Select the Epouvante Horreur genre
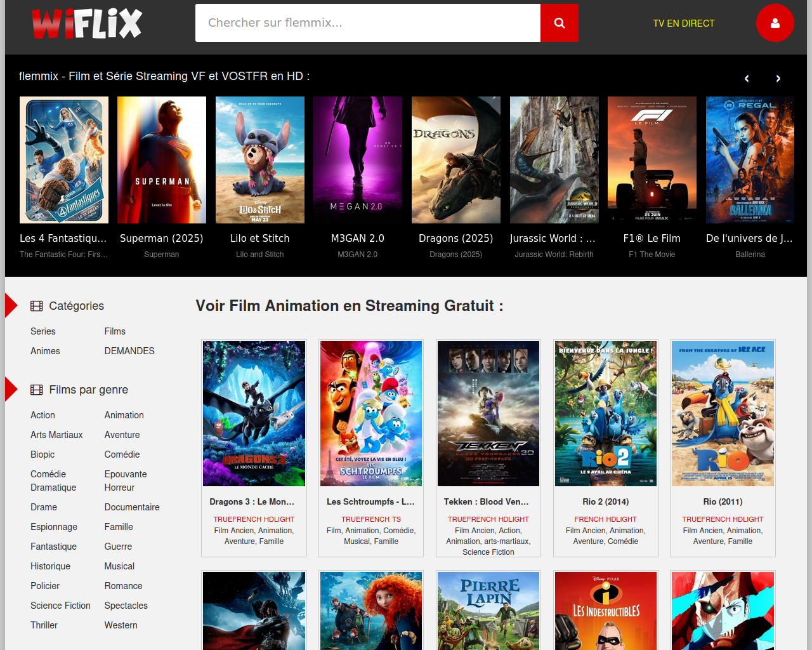The width and height of the screenshot is (812, 650). [x=126, y=481]
